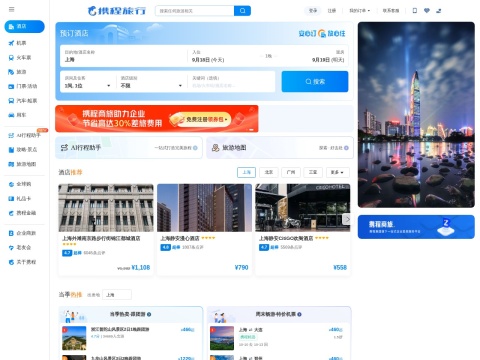Open 机票 (Flights) in sidebar
The width and height of the screenshot is (480, 360).
click(22, 43)
